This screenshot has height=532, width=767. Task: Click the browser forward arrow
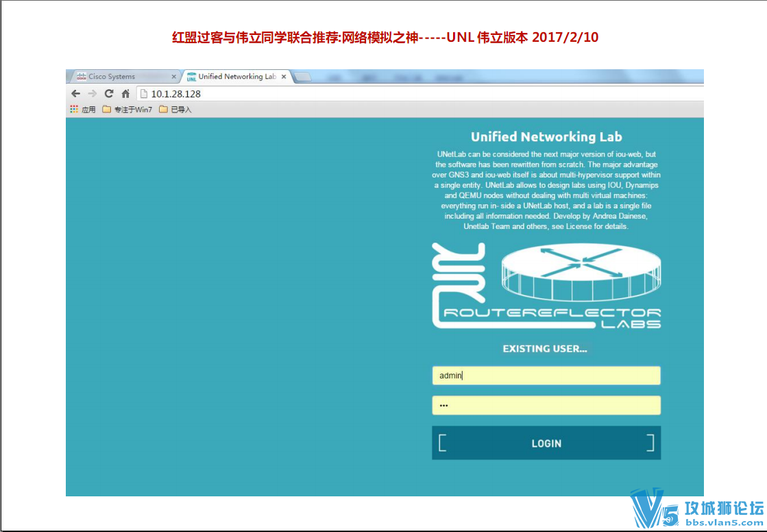click(92, 93)
